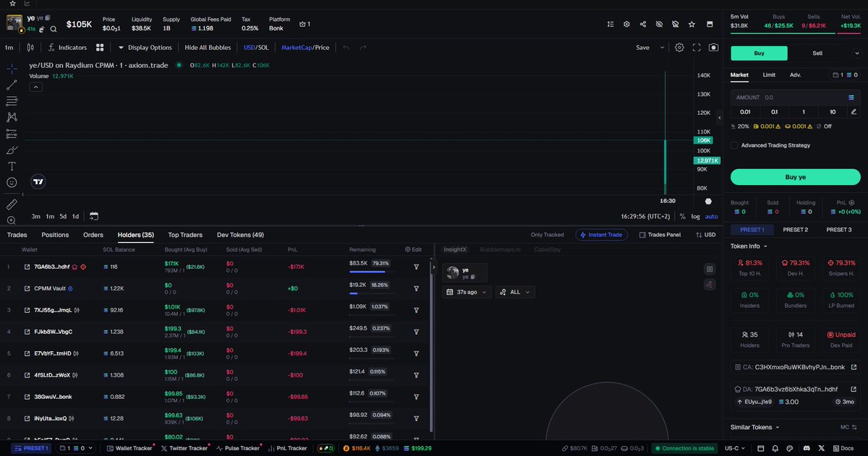Image resolution: width=868 pixels, height=456 pixels.
Task: Switch to the Trades tab
Action: [x=17, y=235]
